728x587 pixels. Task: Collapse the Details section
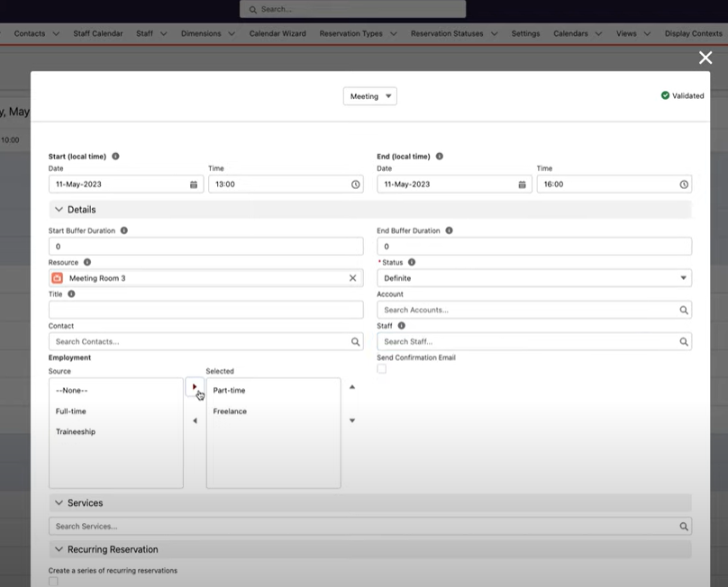click(x=59, y=209)
